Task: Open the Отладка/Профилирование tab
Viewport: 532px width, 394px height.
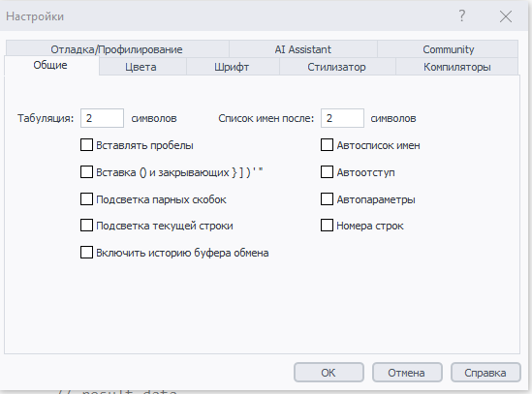Action: [116, 49]
